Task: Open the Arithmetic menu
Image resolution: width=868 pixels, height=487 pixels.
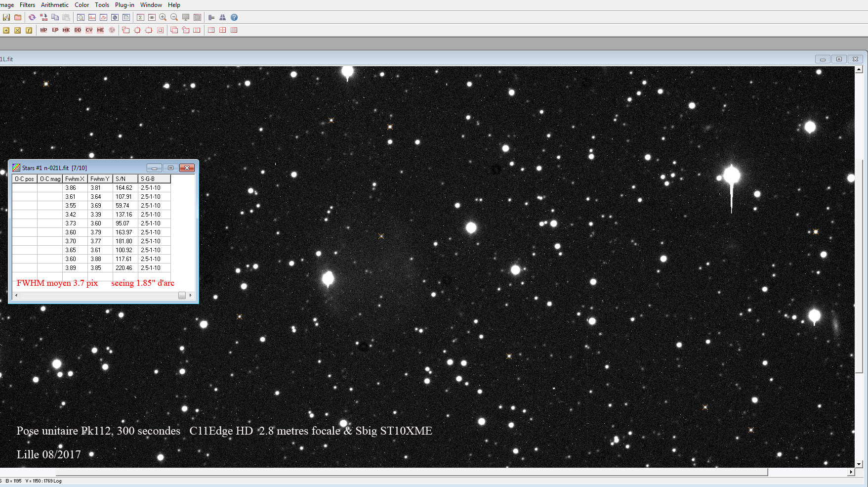Action: (55, 5)
